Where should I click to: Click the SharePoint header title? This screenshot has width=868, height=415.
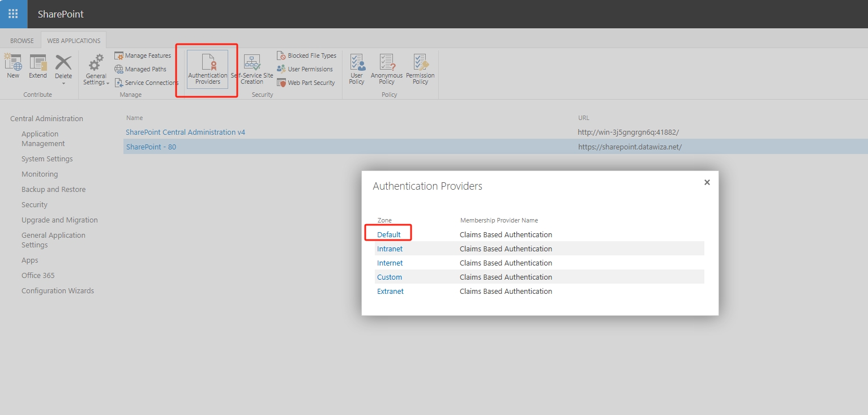[61, 14]
